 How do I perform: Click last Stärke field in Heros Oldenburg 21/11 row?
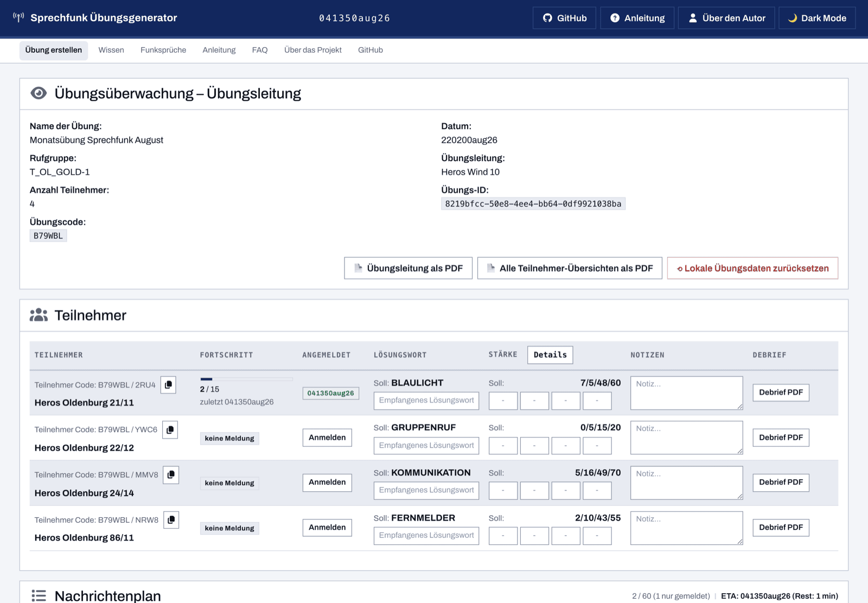597,401
